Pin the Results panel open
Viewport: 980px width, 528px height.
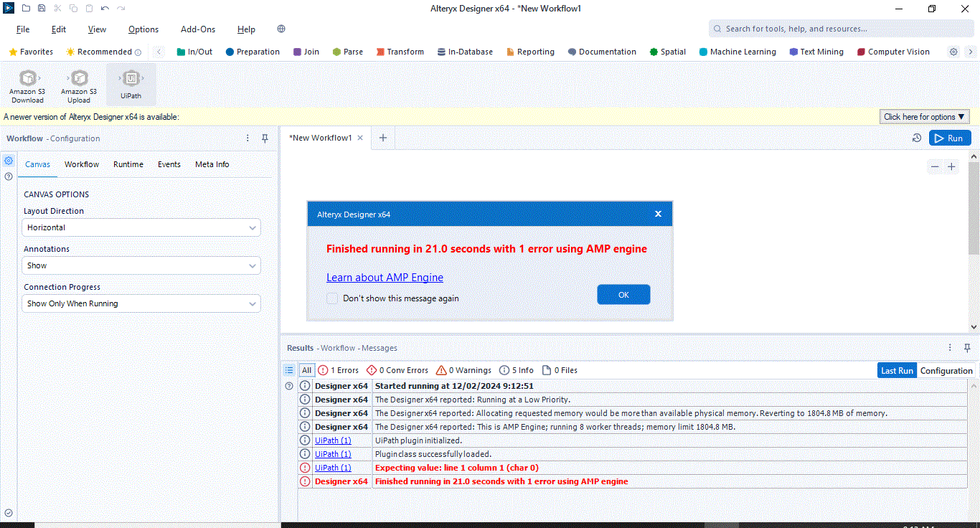point(967,347)
